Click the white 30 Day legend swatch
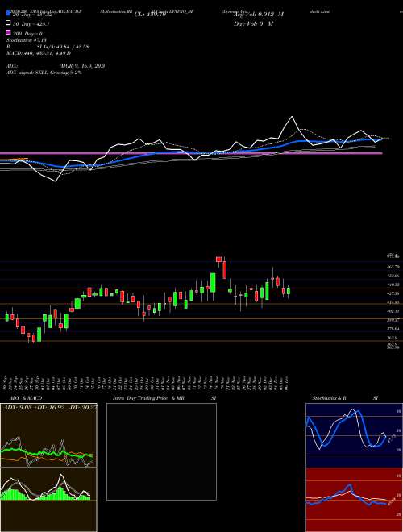The width and height of the screenshot is (403, 532). pos(8,23)
